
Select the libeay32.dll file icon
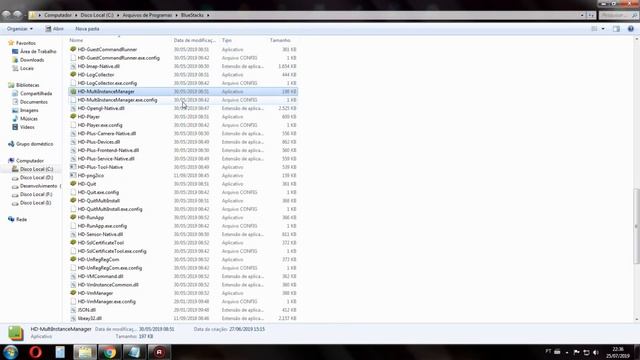(x=73, y=318)
